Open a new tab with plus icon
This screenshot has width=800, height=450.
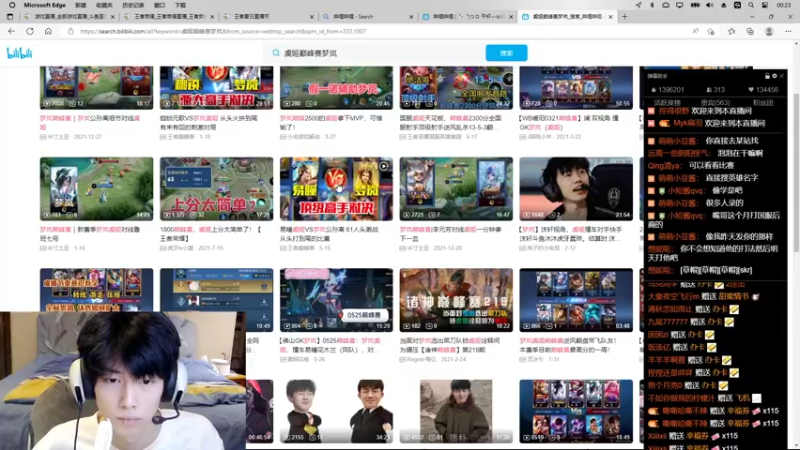pyautogui.click(x=624, y=16)
